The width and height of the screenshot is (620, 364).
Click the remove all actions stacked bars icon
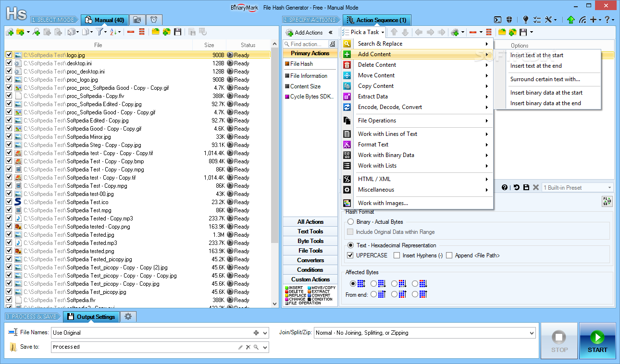(489, 32)
